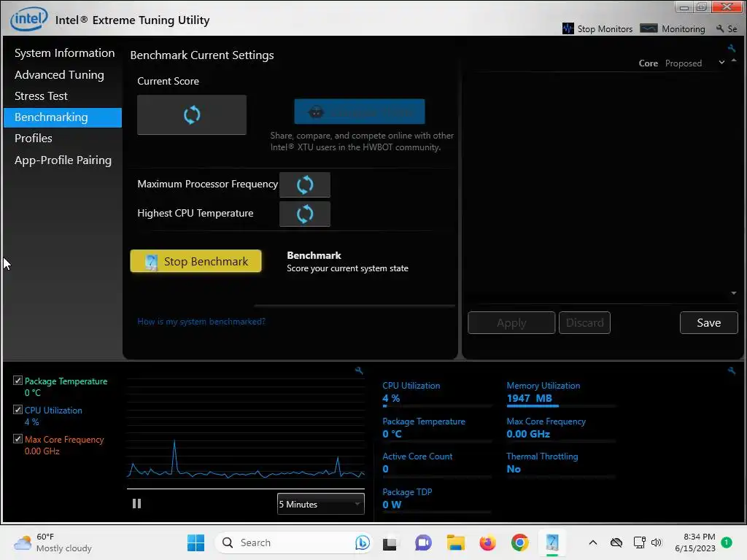Open the Monitoring toolbar item
The height and width of the screenshot is (560, 747).
pos(673,28)
